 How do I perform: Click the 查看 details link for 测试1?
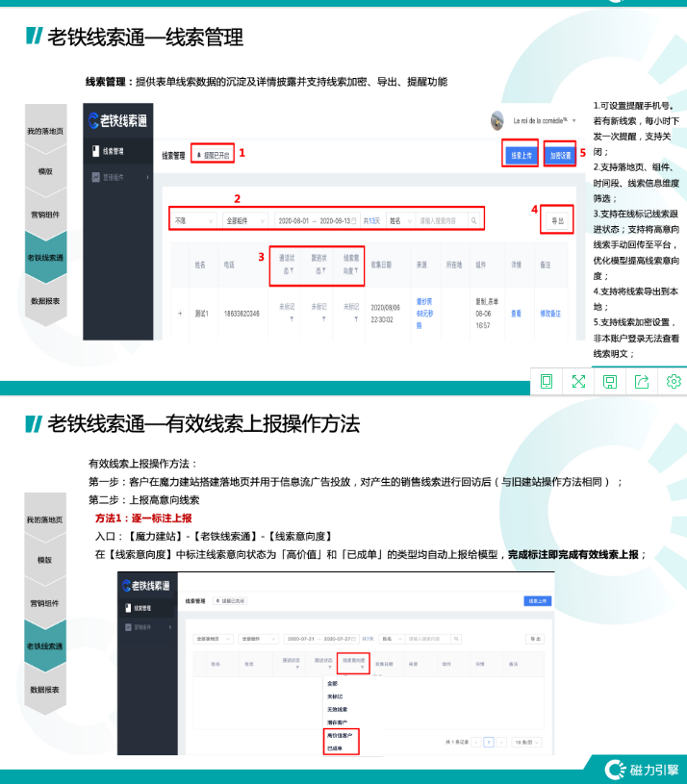516,314
